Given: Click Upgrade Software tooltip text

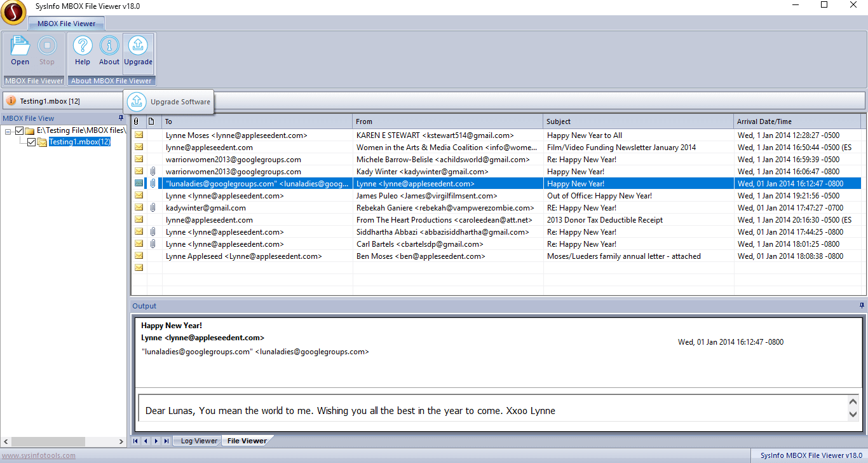Looking at the screenshot, I should pyautogui.click(x=180, y=102).
